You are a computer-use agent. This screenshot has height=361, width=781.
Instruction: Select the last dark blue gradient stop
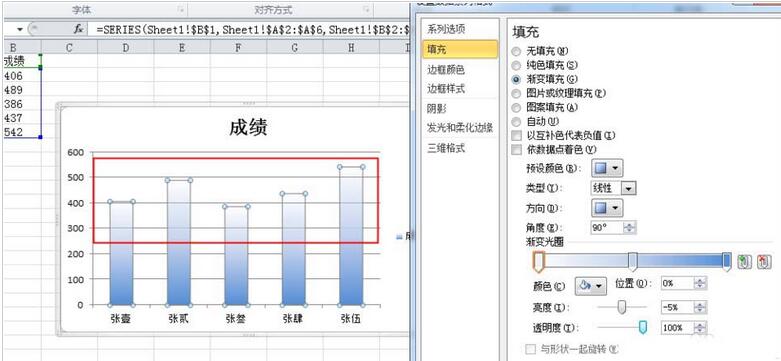727,261
